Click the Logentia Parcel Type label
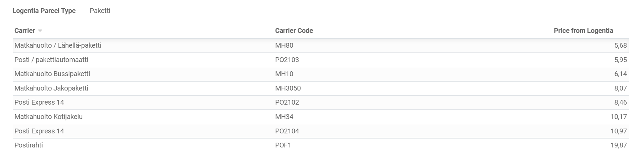The width and height of the screenshot is (644, 167). [x=44, y=11]
